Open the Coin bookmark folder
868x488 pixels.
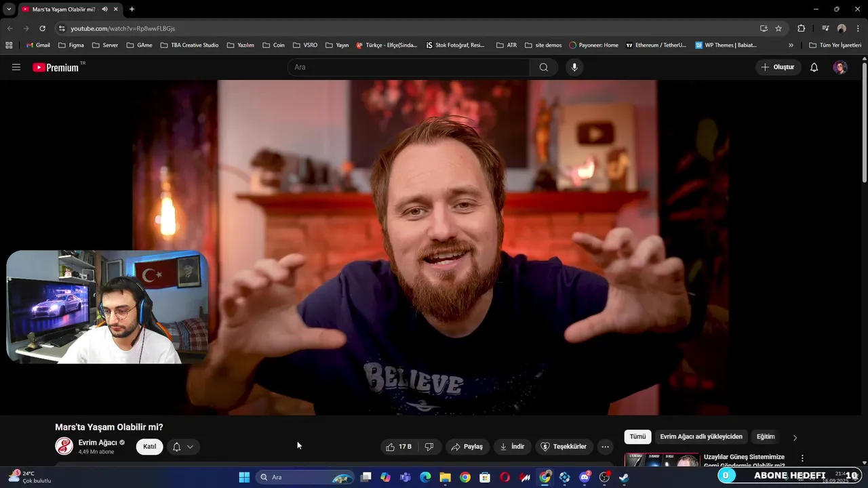point(274,45)
